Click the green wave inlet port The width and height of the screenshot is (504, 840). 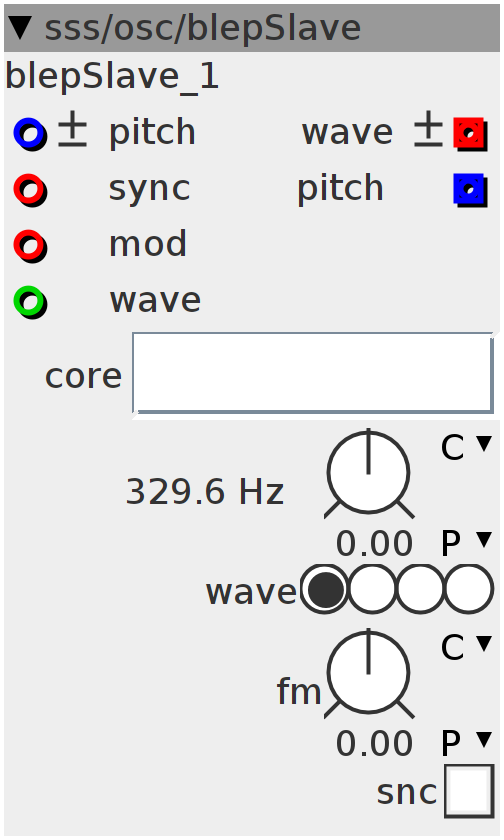[30, 303]
